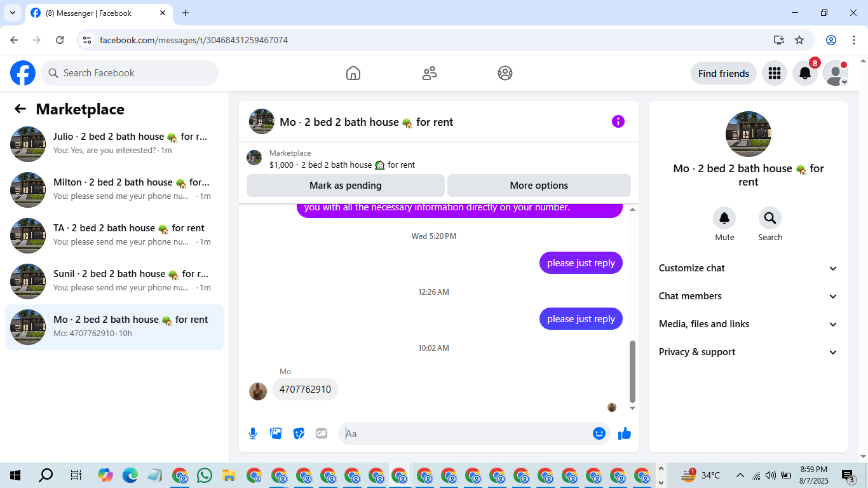868x488 pixels.
Task: Click the Mute bell icon
Action: [724, 218]
